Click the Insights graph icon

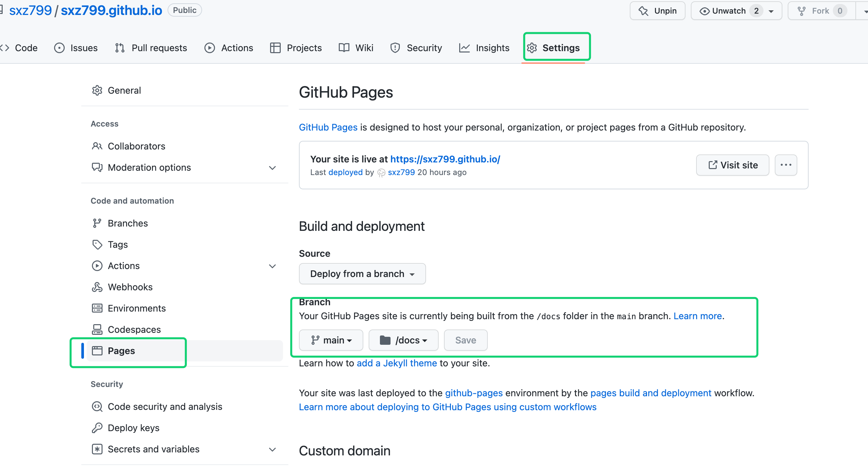click(x=464, y=48)
